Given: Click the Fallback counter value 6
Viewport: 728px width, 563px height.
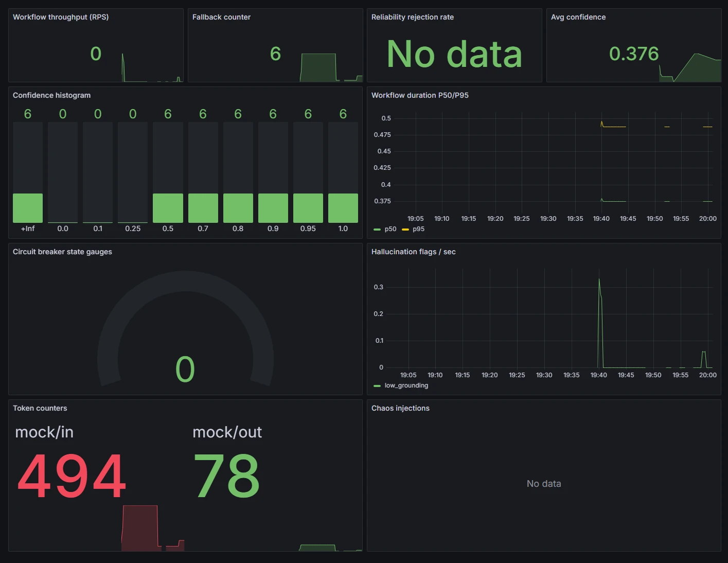Looking at the screenshot, I should click(x=275, y=54).
